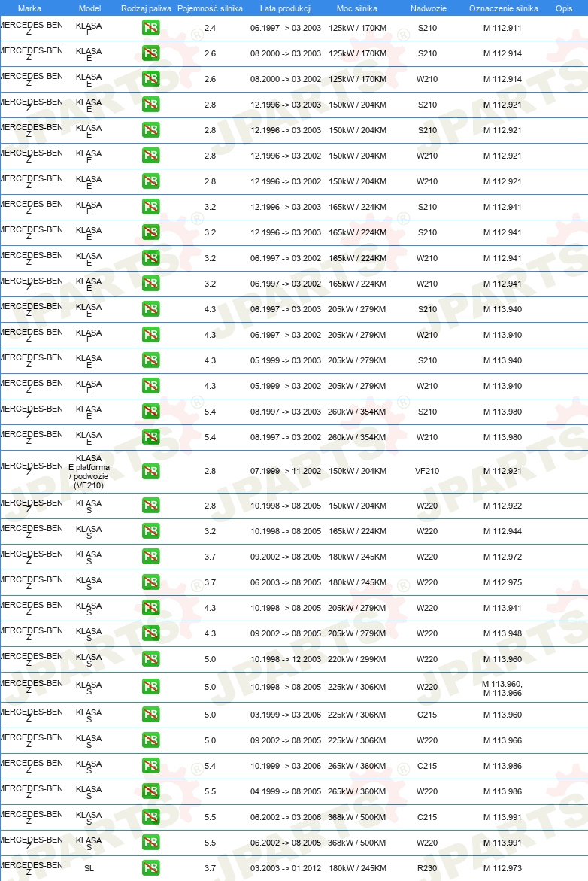Image resolution: width=588 pixels, height=881 pixels.
Task: Click the Marka column header
Action: (x=29, y=8)
